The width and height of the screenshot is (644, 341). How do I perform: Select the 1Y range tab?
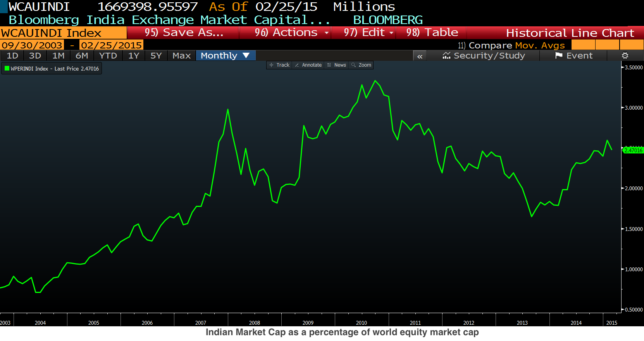coord(134,55)
